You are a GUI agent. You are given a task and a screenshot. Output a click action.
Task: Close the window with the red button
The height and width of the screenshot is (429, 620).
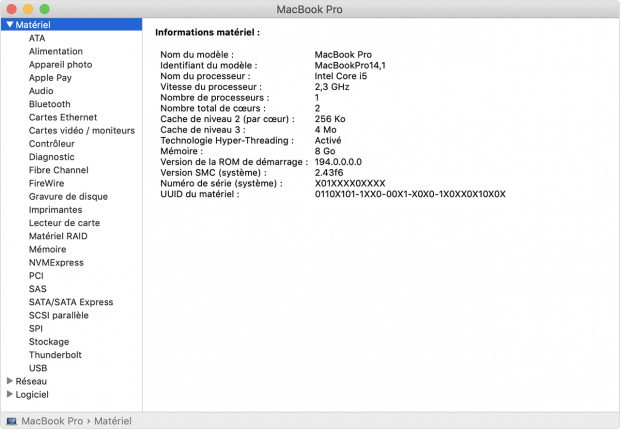[x=11, y=9]
